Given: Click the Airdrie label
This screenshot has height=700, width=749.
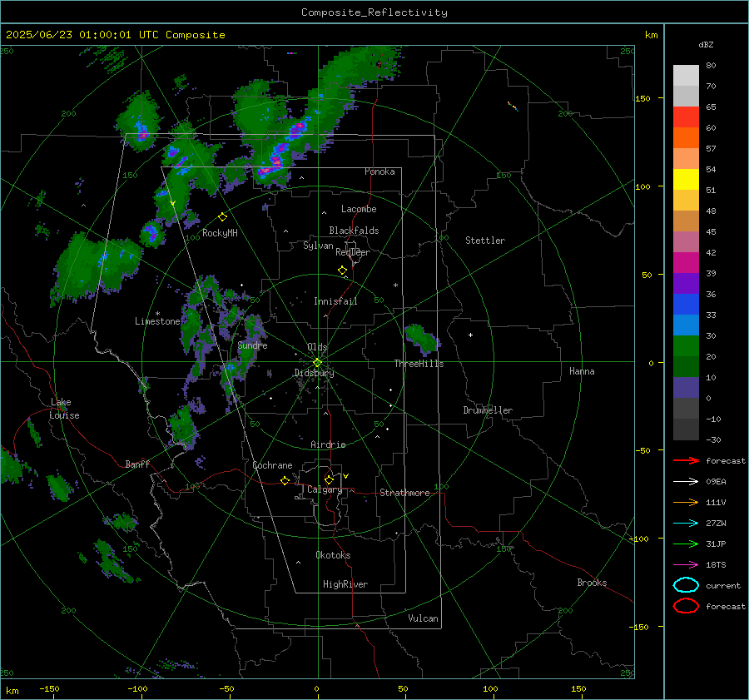Looking at the screenshot, I should point(328,444).
